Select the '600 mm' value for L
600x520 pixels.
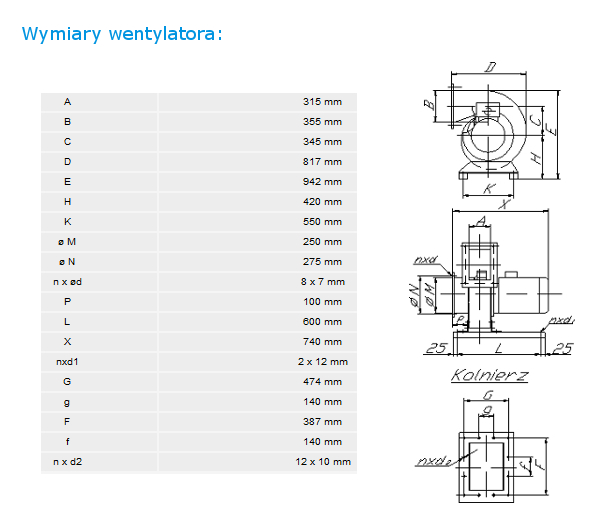[322, 321]
